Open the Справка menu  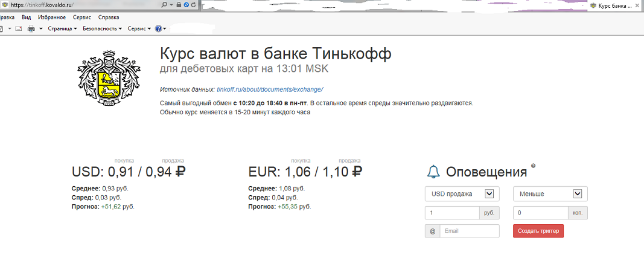109,18
